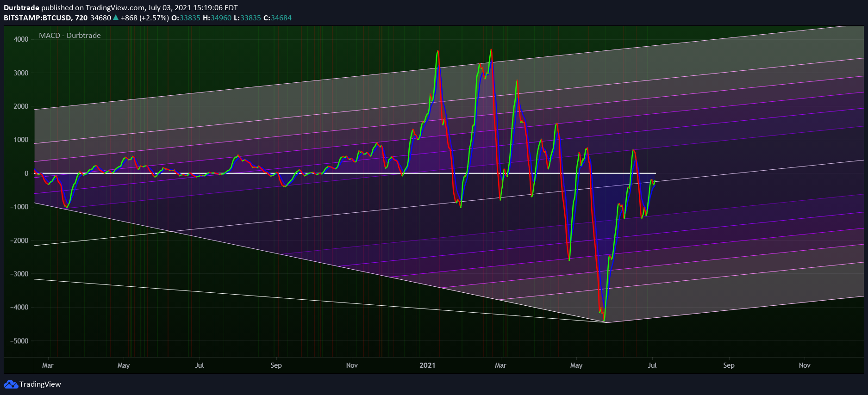Click the TradingView cloud logo icon
Image resolution: width=868 pixels, height=395 pixels.
[x=11, y=384]
